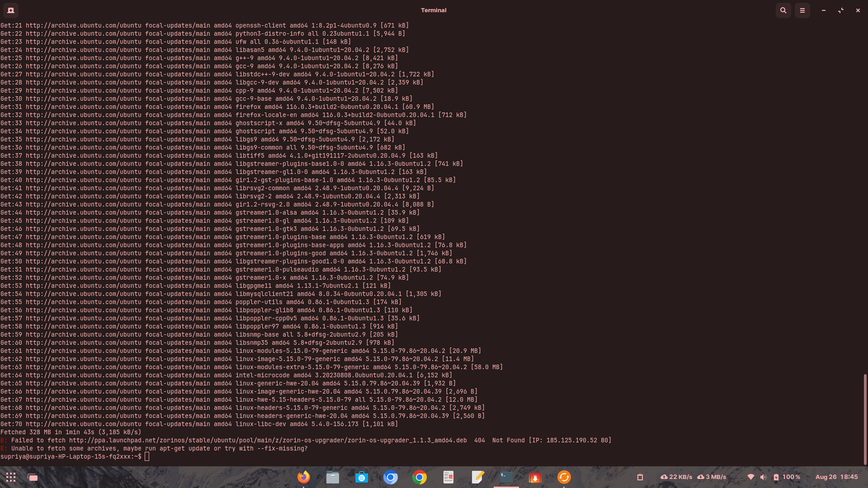Click the Get:58 libpoppler97 line

199,327
